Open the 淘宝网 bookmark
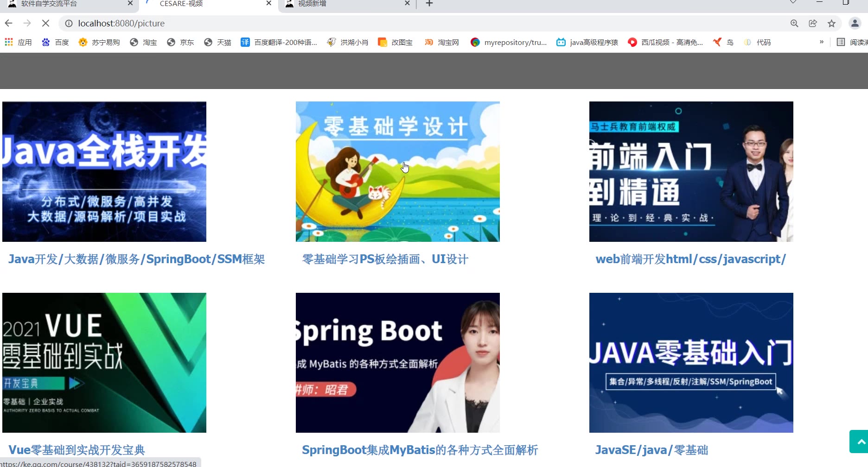The image size is (868, 467). coord(441,42)
